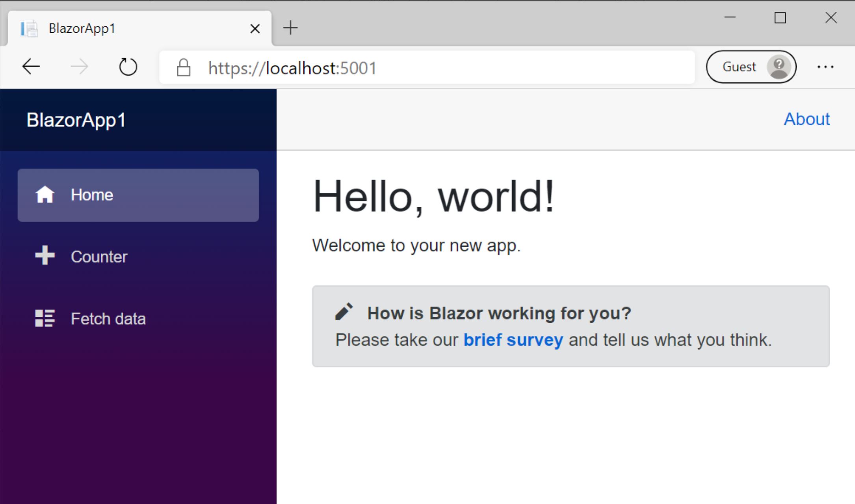The image size is (855, 504).
Task: Click the back arrow navigation icon
Action: (x=31, y=67)
